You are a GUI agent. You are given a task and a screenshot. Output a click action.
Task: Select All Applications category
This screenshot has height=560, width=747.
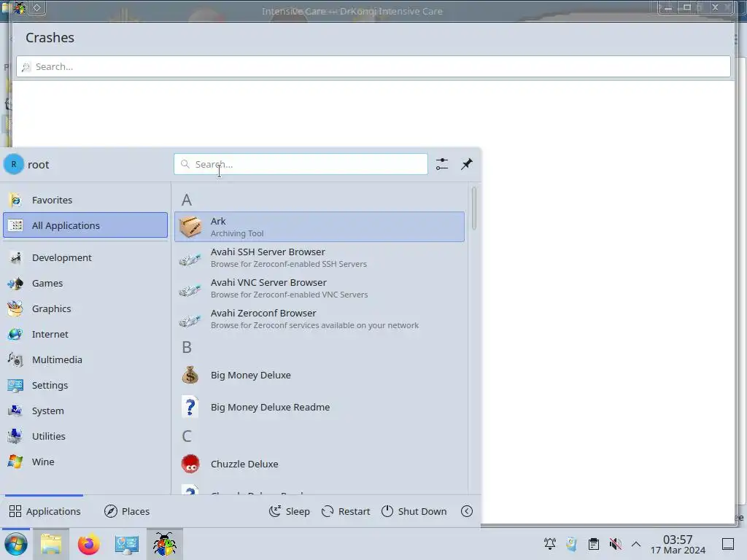(x=85, y=225)
